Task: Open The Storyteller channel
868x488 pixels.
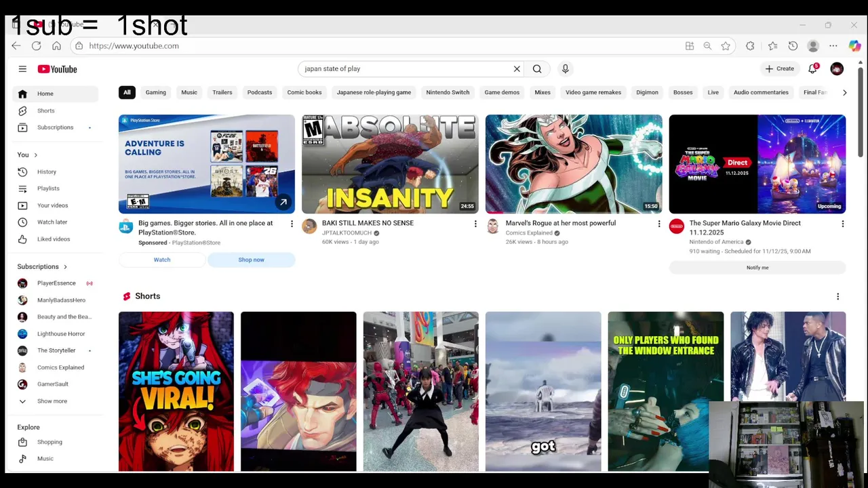Action: pos(56,350)
